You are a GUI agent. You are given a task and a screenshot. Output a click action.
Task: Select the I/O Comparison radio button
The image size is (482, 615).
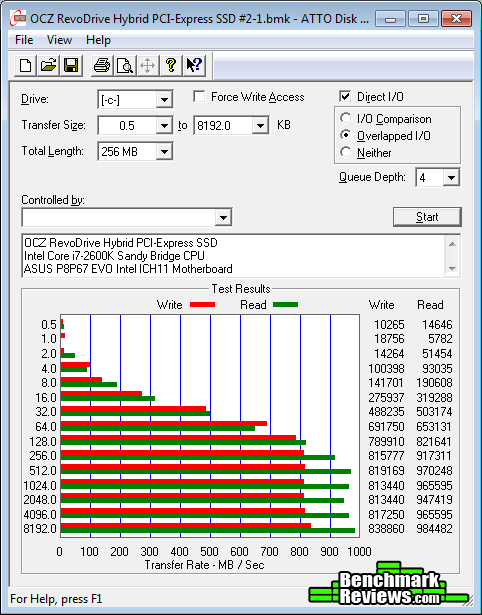(x=346, y=118)
